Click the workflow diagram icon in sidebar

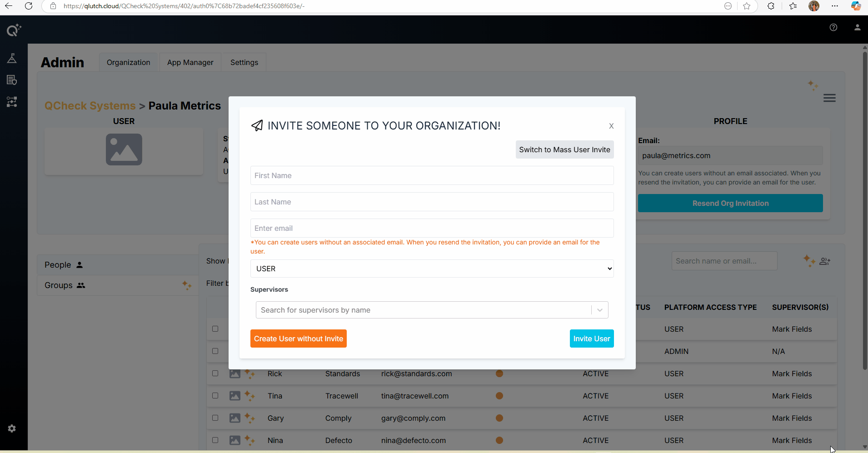point(12,102)
